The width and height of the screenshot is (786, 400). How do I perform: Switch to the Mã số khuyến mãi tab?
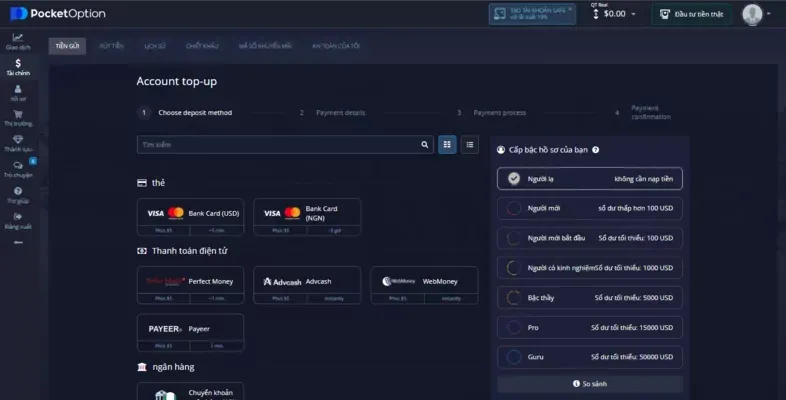(265, 46)
